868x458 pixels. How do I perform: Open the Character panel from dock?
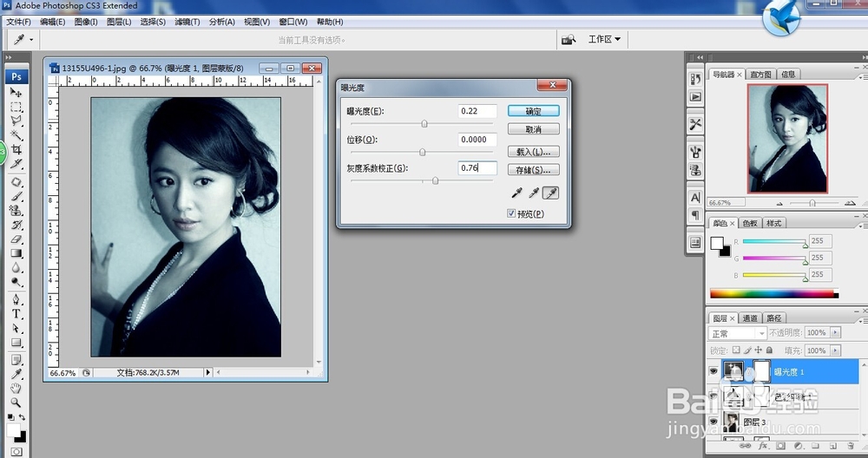click(x=695, y=198)
